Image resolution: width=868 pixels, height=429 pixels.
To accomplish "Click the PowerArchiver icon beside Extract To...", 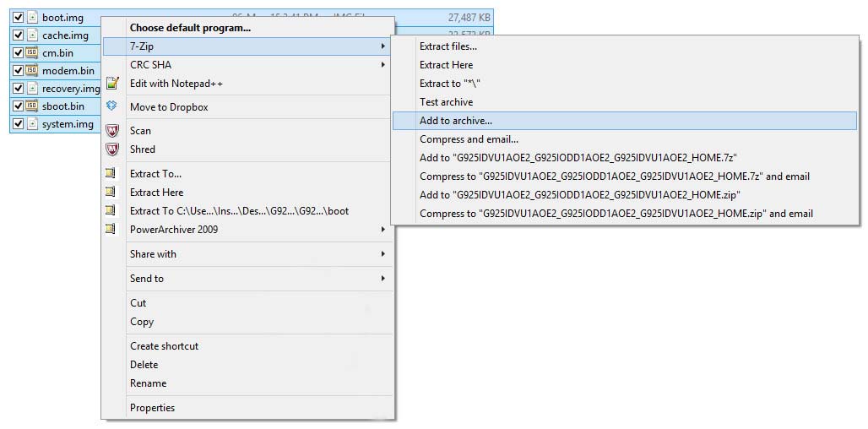I will point(111,174).
